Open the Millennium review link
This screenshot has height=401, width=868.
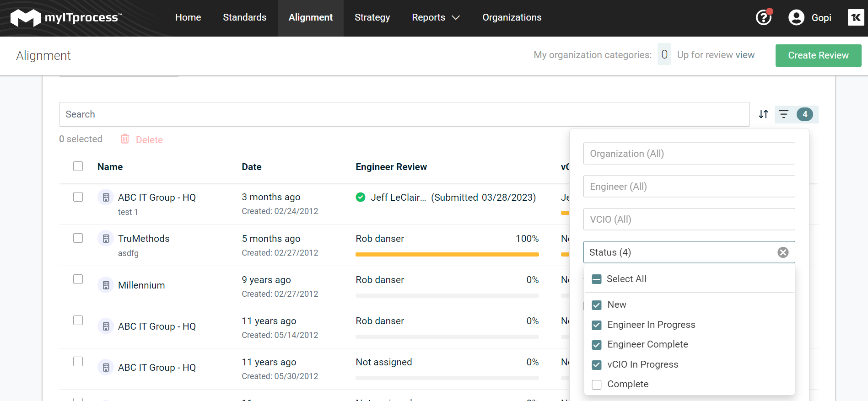141,285
